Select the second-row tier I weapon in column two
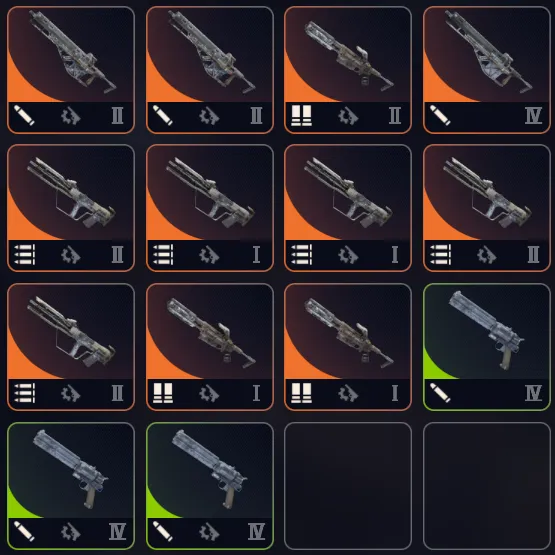Image resolution: width=555 pixels, height=555 pixels. click(x=210, y=208)
